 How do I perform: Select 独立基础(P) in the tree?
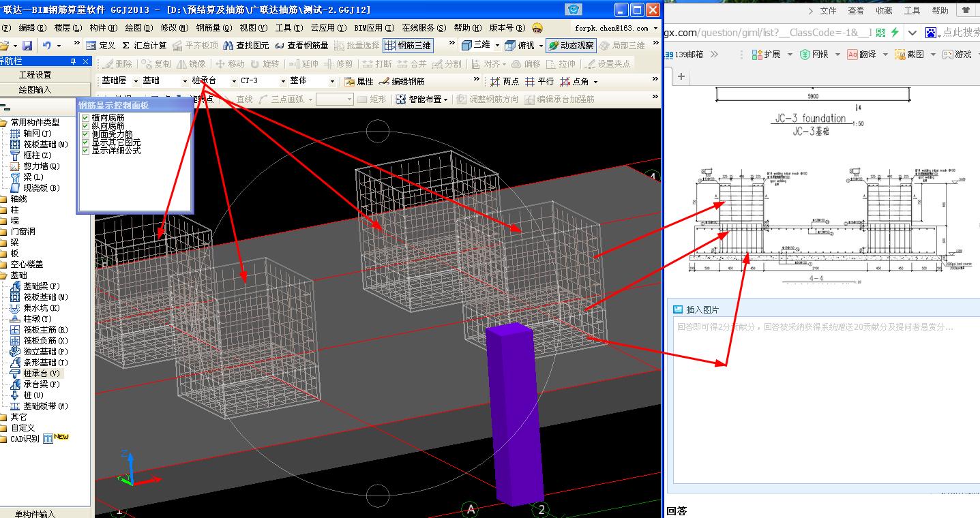pyautogui.click(x=39, y=352)
